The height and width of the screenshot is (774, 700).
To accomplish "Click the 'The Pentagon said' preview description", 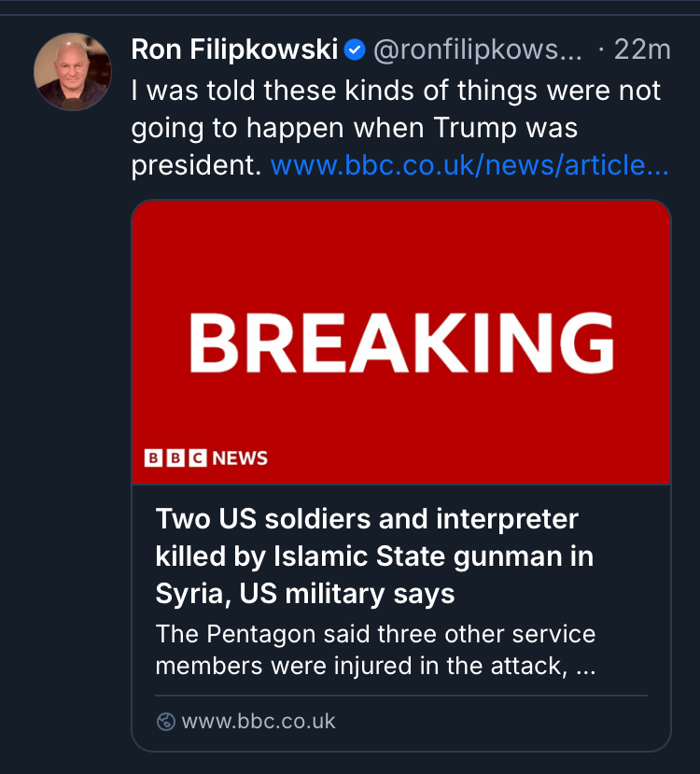I will pos(375,635).
